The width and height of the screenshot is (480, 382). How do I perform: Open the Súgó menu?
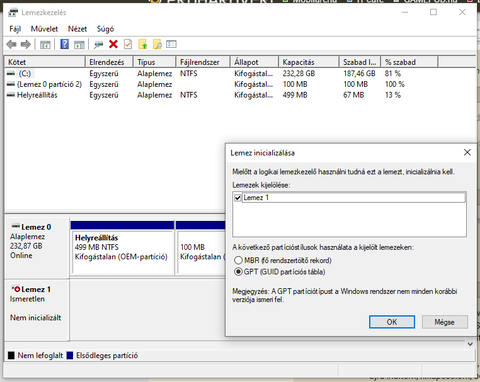click(x=105, y=29)
